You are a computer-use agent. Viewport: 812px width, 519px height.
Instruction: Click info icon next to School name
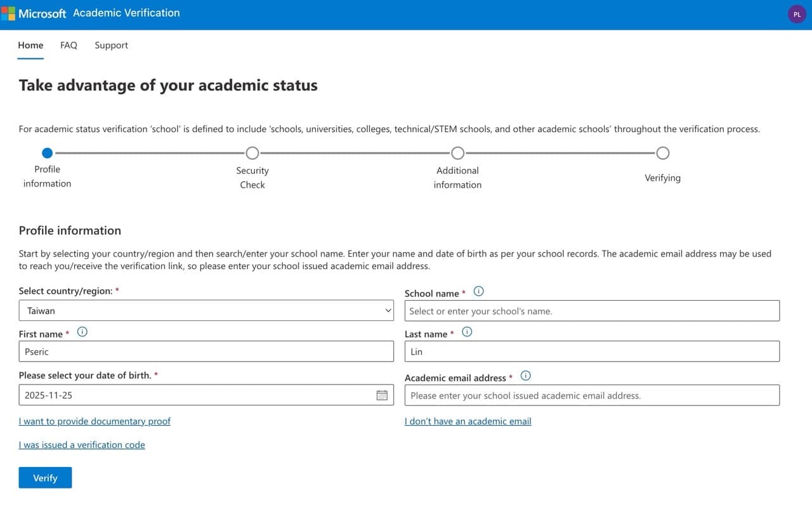point(479,292)
